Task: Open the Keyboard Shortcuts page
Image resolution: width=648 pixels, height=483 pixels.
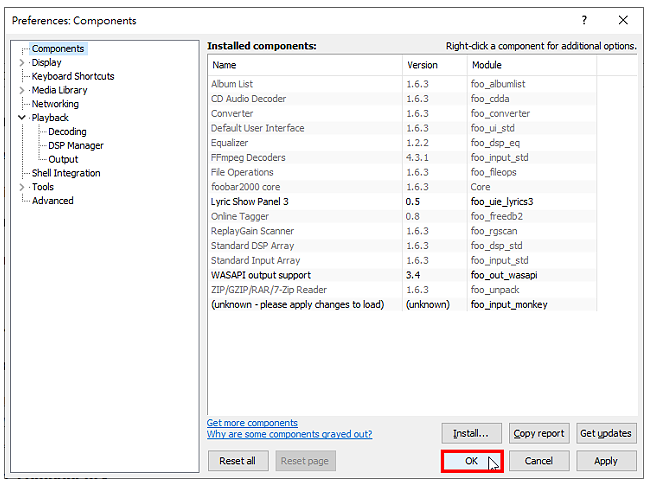Action: (x=73, y=76)
